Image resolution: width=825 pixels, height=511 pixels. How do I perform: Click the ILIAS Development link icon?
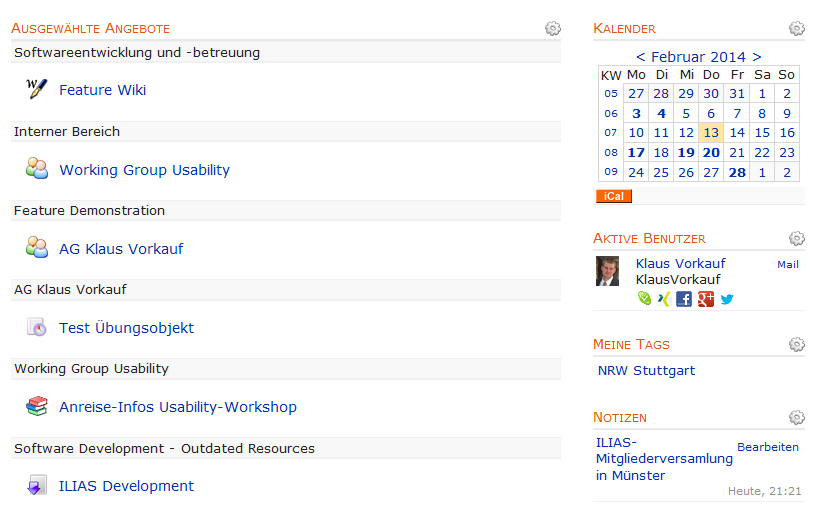pyautogui.click(x=37, y=485)
